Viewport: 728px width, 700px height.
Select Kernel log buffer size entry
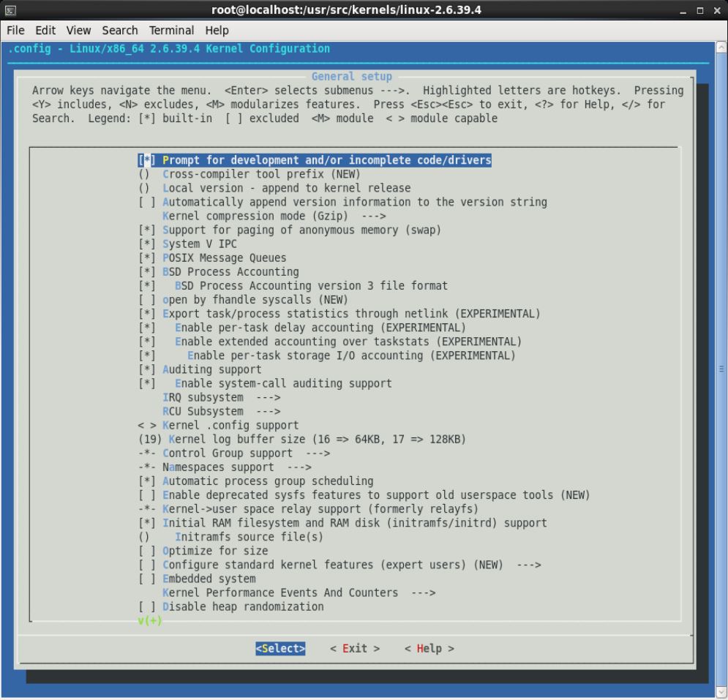pos(301,439)
